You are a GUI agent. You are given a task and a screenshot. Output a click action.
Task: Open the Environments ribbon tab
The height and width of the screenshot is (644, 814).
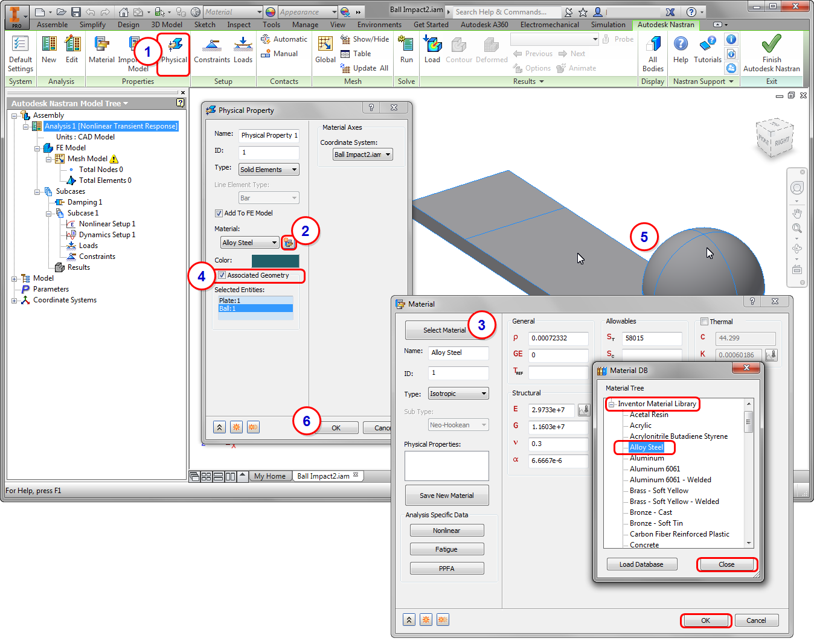pyautogui.click(x=379, y=25)
